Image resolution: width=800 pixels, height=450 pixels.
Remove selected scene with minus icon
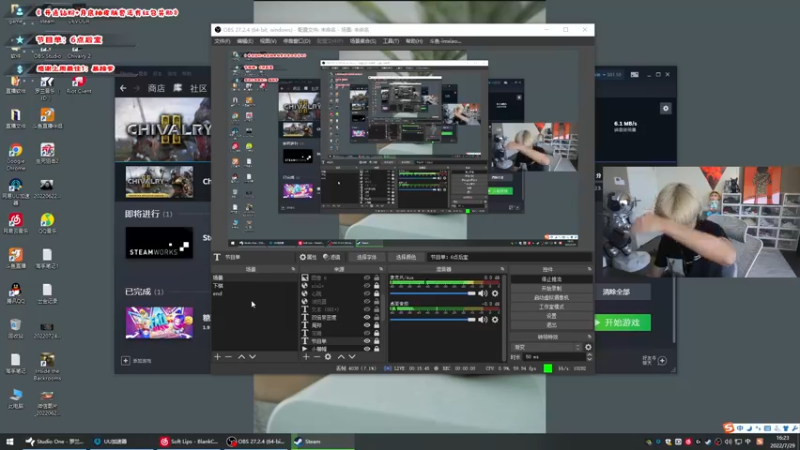(229, 357)
